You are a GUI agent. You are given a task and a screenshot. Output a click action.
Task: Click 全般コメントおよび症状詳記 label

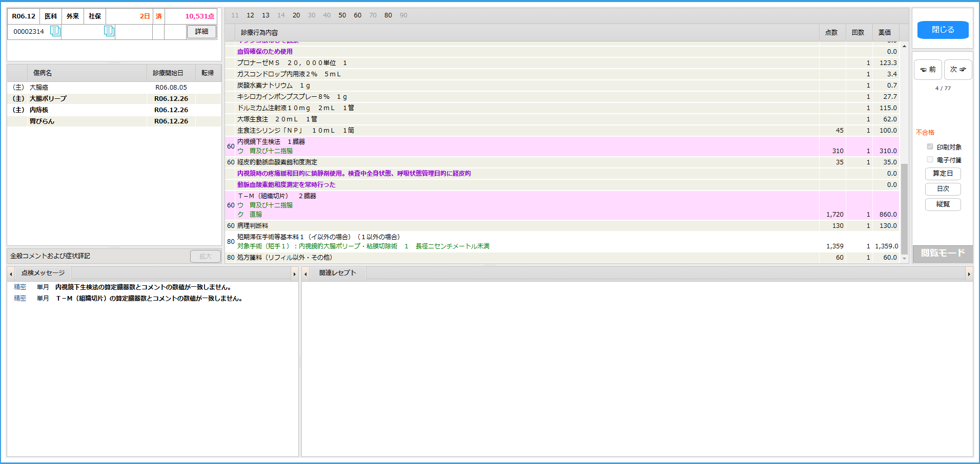50,256
